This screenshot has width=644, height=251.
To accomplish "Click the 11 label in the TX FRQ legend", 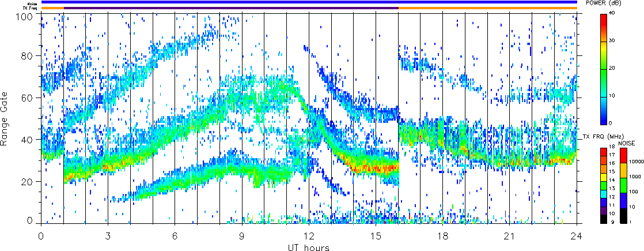I will point(612,205).
